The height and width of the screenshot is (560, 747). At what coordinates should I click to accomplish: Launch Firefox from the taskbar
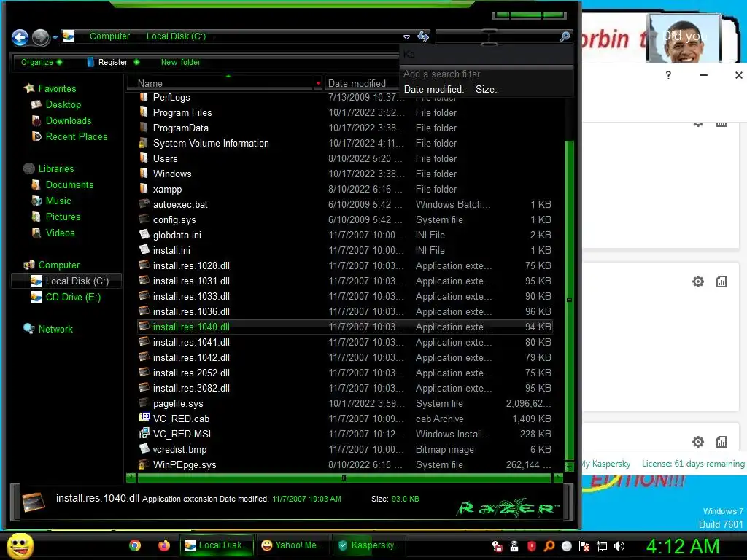click(164, 545)
